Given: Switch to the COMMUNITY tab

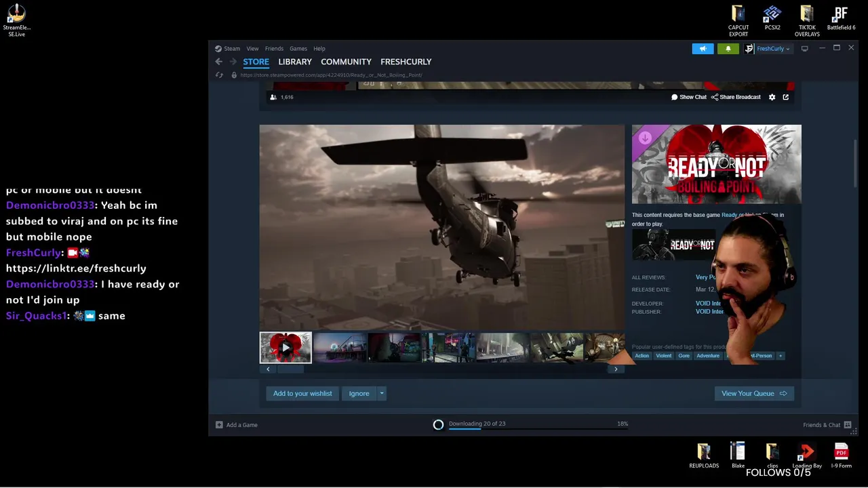Looking at the screenshot, I should [x=346, y=62].
